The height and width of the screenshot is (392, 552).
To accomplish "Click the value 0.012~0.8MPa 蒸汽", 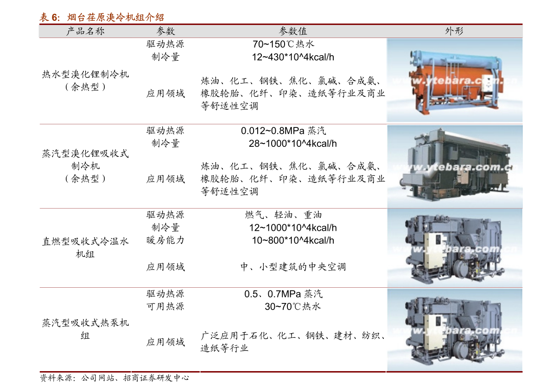I will pos(283,131).
